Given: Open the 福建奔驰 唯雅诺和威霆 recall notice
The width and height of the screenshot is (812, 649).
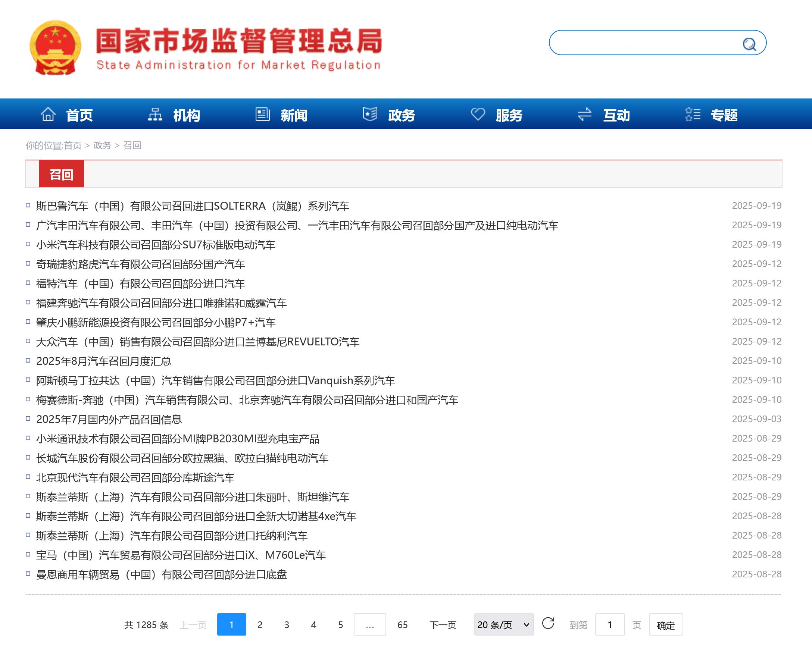Looking at the screenshot, I should [161, 302].
